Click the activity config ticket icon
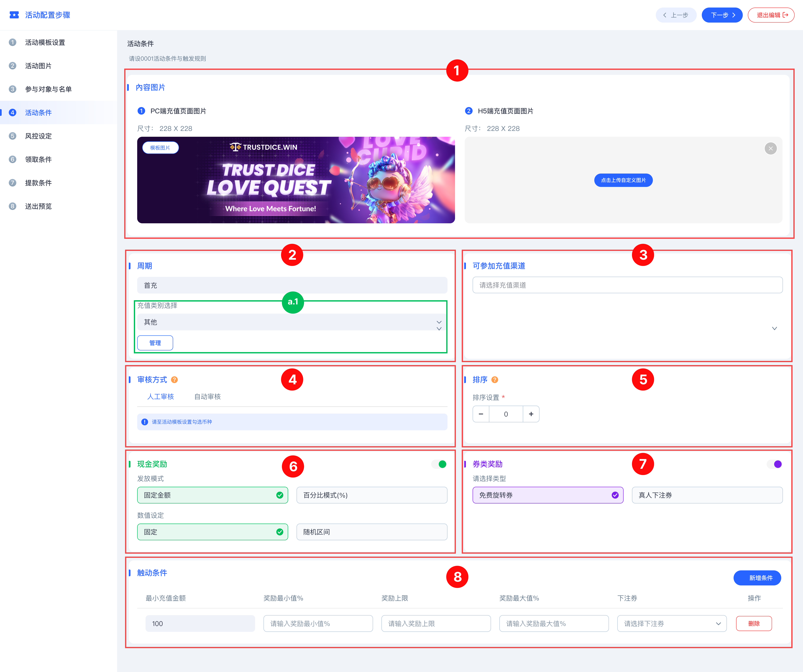The width and height of the screenshot is (803, 672). (x=14, y=15)
